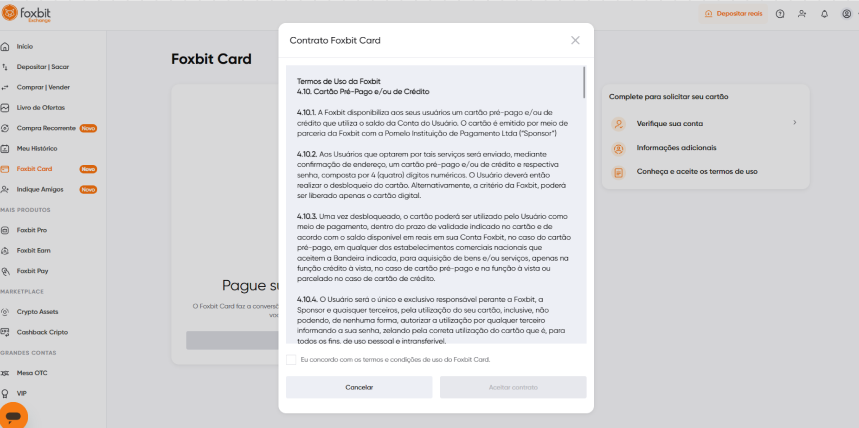
Task: Click the Foxbit Pay icon
Action: point(5,271)
